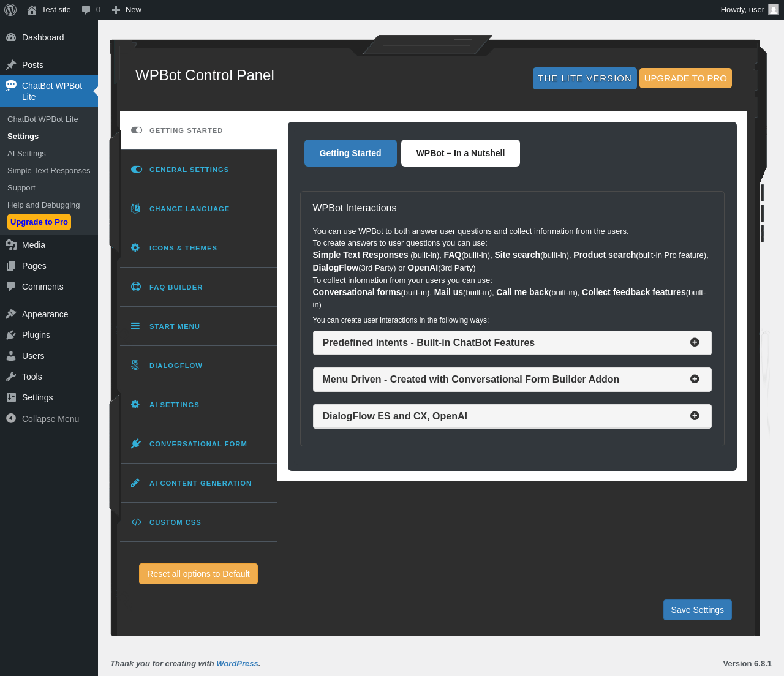Open the Start Menu panel tab
Screen dimensions: 784x676
point(199,326)
